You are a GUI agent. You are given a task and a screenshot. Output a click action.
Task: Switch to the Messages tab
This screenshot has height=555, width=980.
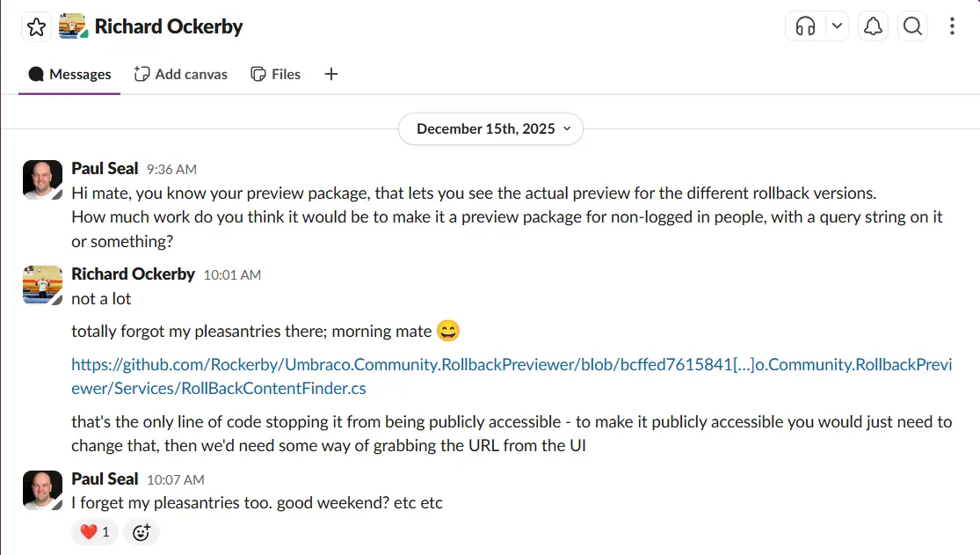click(69, 75)
